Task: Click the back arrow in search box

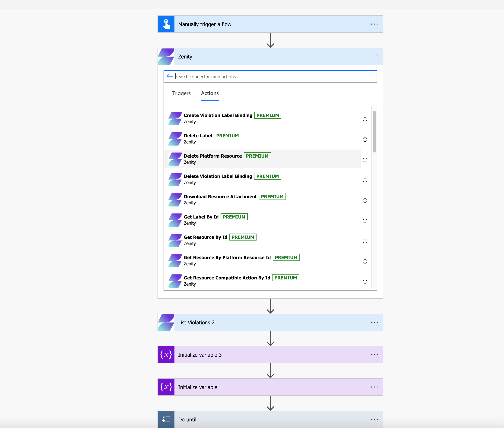Action: coord(169,77)
